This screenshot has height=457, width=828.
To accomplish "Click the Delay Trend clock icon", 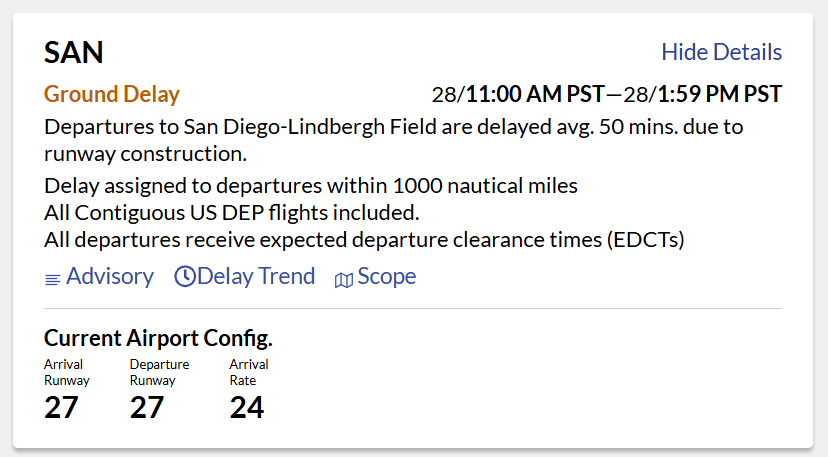I will pyautogui.click(x=185, y=277).
